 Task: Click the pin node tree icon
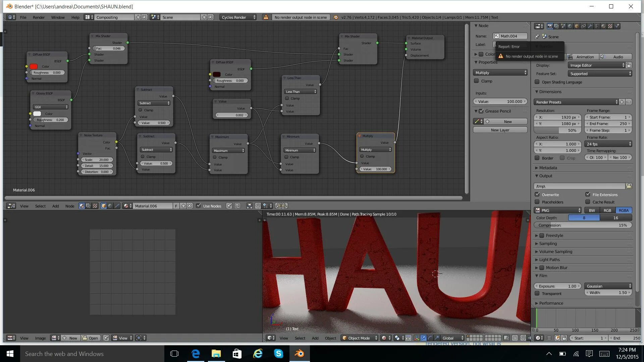229,206
